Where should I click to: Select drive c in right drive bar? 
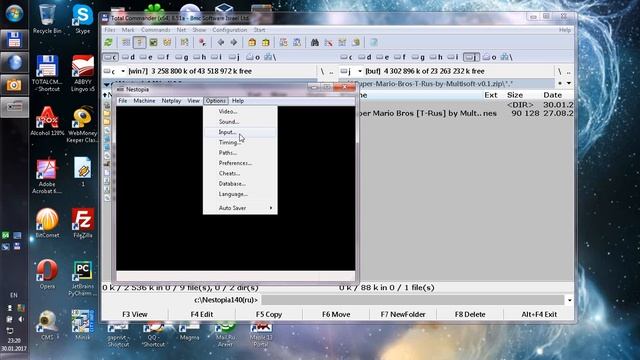point(346,57)
